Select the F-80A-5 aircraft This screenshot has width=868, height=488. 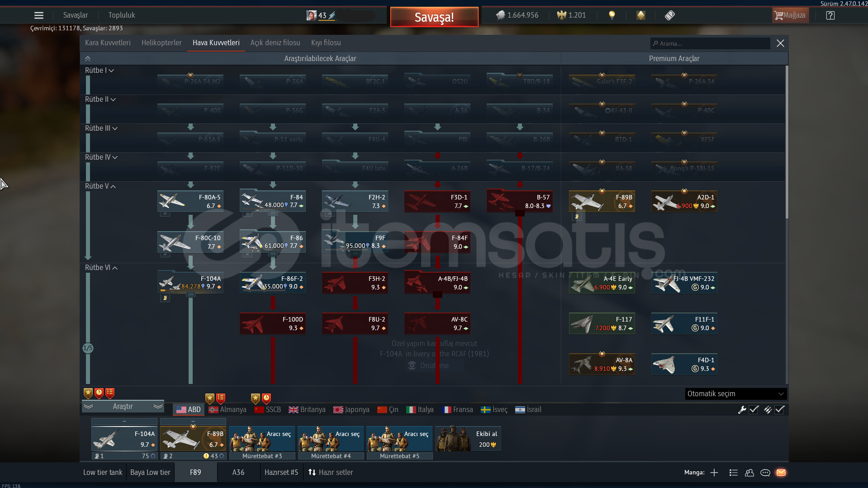tap(190, 201)
